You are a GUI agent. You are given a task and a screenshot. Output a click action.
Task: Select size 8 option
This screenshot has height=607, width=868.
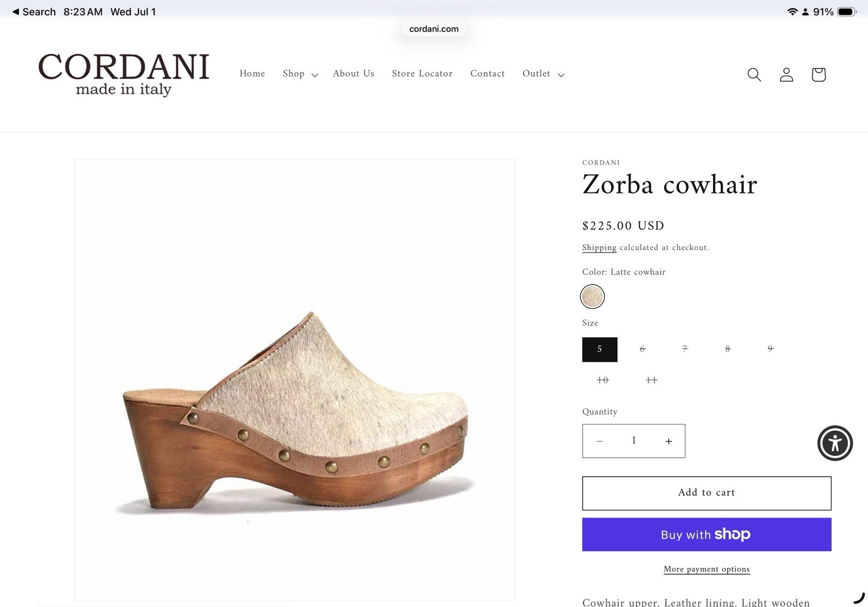click(x=727, y=349)
